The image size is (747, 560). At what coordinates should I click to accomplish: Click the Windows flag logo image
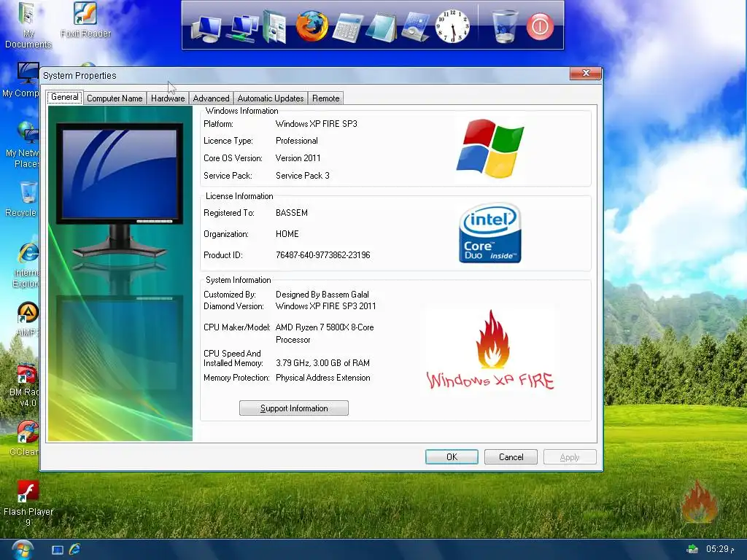(489, 148)
